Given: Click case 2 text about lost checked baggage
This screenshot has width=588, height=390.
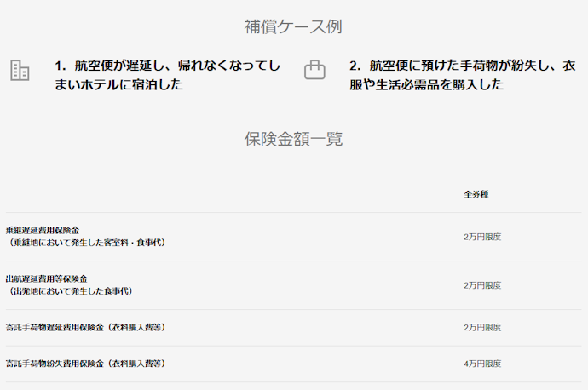Looking at the screenshot, I should [x=463, y=75].
